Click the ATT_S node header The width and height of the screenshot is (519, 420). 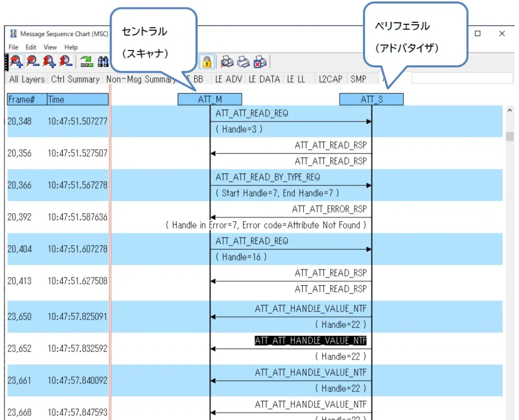point(372,100)
